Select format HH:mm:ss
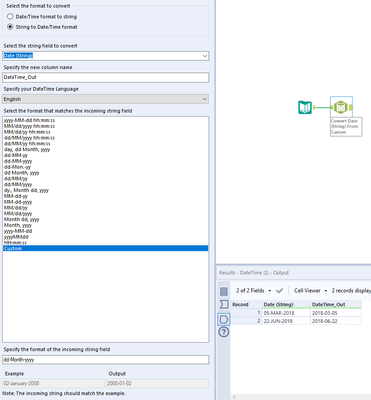The height and width of the screenshot is (400, 371). coord(105,243)
